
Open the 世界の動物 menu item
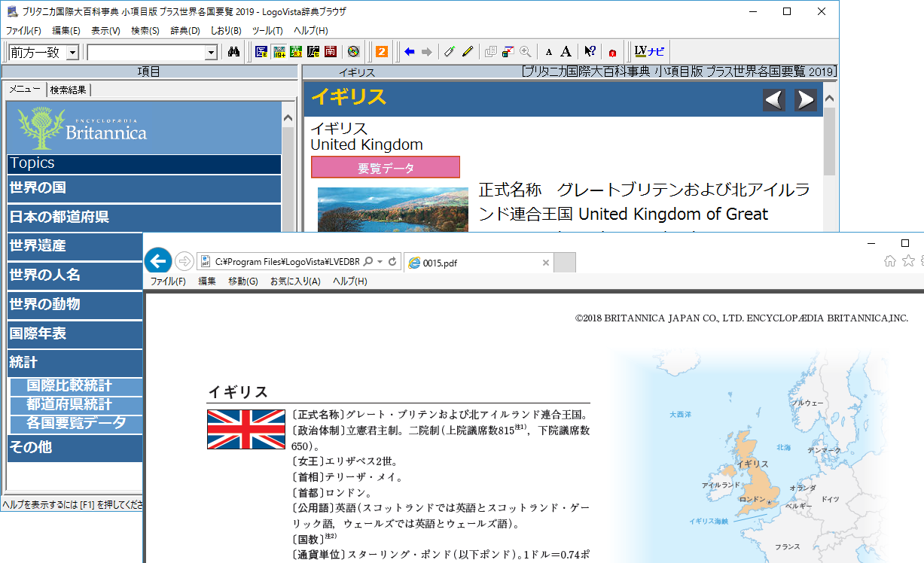(x=75, y=305)
